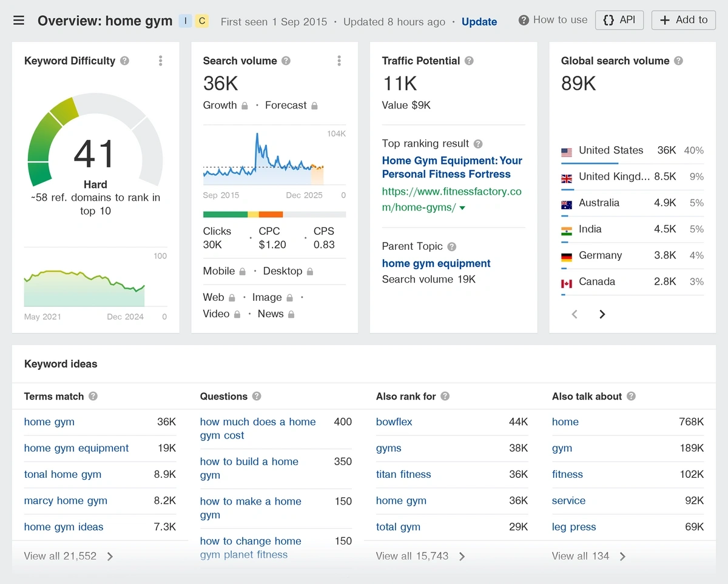Go to next page of countries
The image size is (728, 584).
coord(602,314)
